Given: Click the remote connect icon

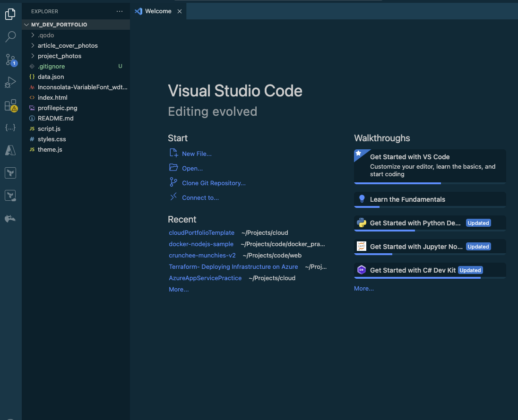Looking at the screenshot, I should [x=173, y=197].
